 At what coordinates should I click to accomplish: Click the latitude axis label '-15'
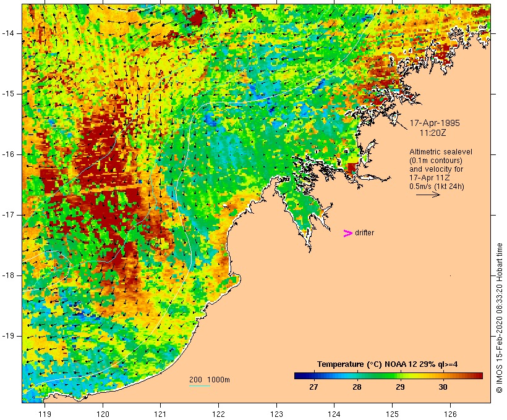[8, 94]
